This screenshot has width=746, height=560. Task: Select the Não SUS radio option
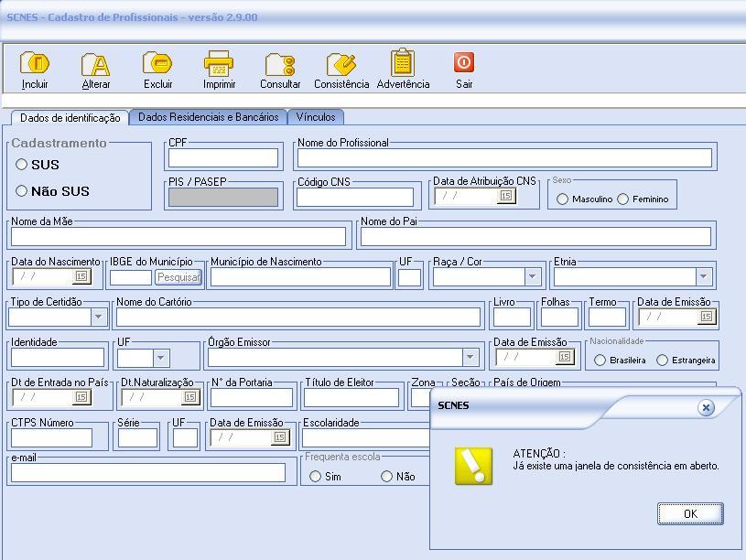(22, 191)
